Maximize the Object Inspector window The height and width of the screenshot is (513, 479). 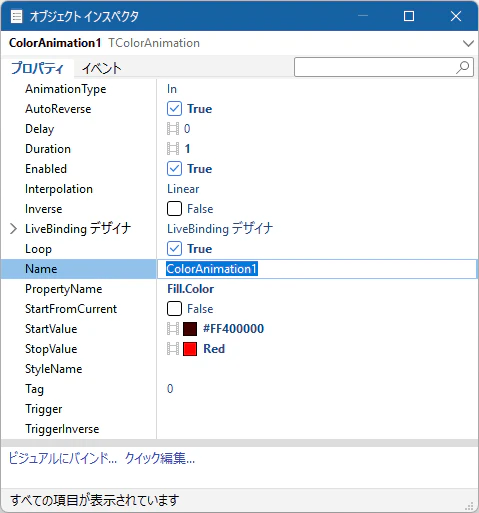coord(409,16)
